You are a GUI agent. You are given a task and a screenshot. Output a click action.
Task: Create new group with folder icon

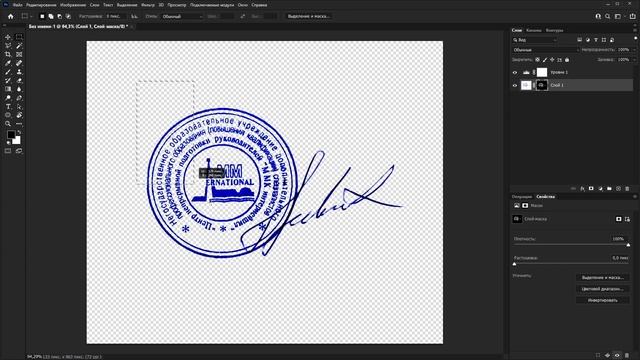[609, 189]
